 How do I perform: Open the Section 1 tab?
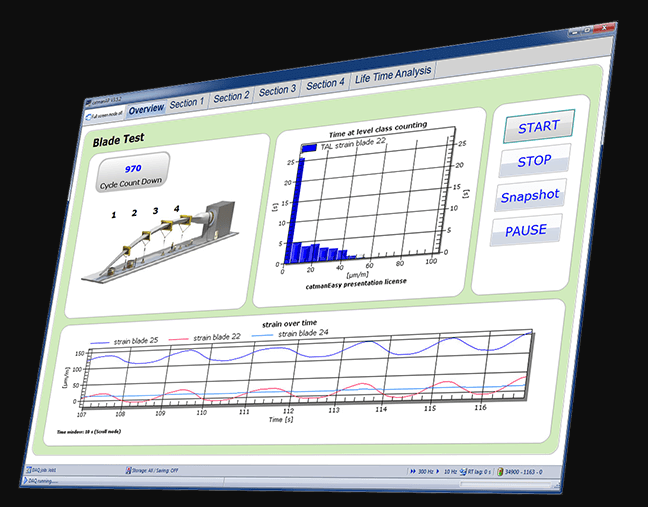click(187, 102)
